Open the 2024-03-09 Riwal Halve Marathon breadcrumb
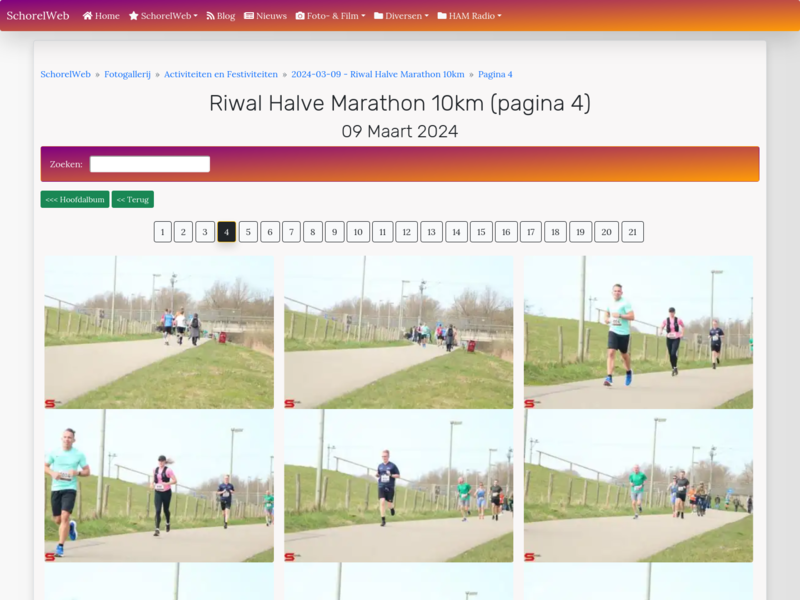The width and height of the screenshot is (800, 600). click(378, 74)
